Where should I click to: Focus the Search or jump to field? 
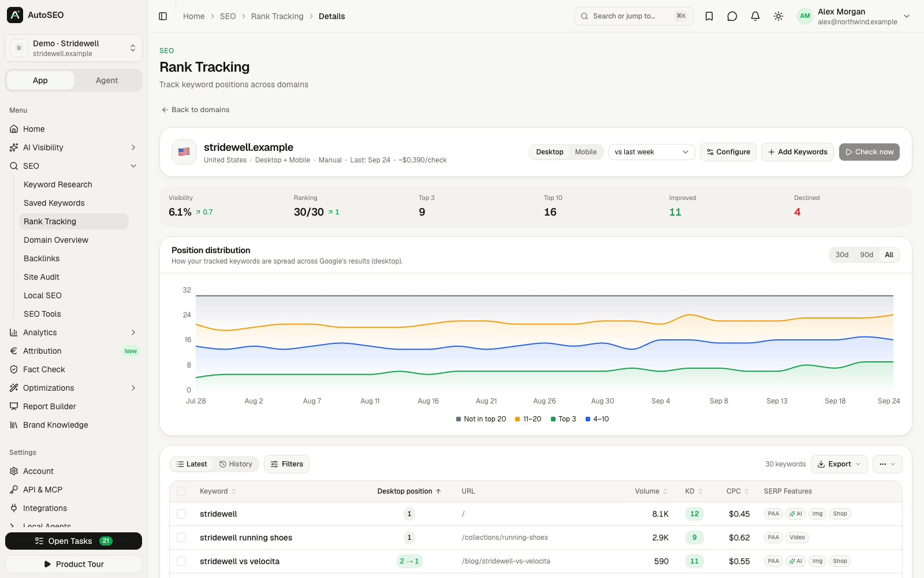pyautogui.click(x=634, y=16)
